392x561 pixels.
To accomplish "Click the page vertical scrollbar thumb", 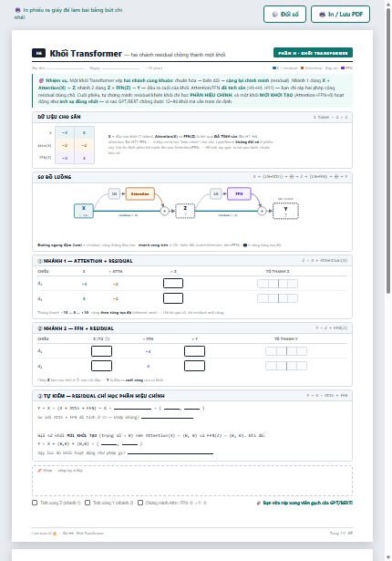I will [x=388, y=151].
